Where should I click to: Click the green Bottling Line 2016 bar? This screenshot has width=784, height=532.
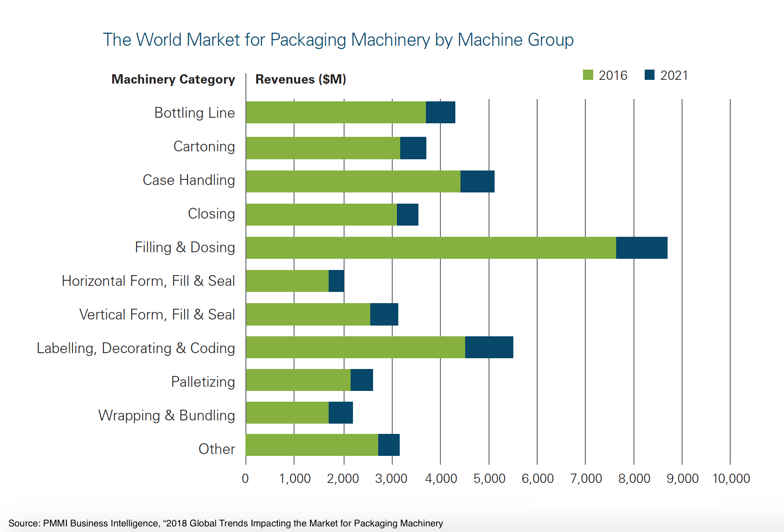pos(336,113)
